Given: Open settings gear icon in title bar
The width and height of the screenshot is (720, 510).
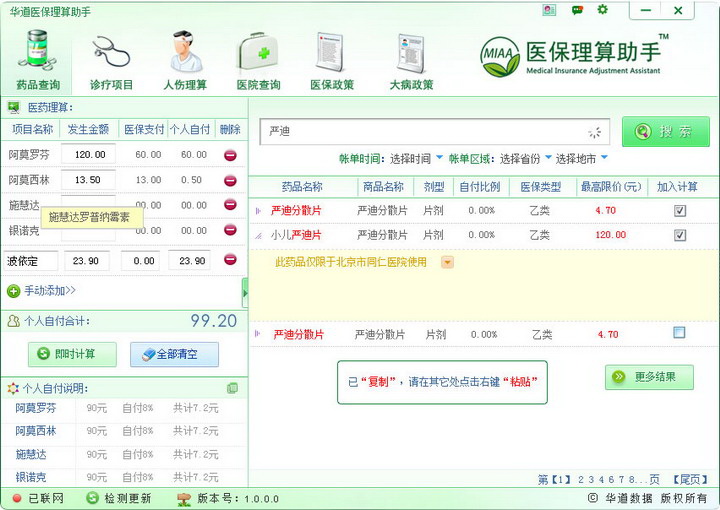Looking at the screenshot, I should (x=602, y=9).
